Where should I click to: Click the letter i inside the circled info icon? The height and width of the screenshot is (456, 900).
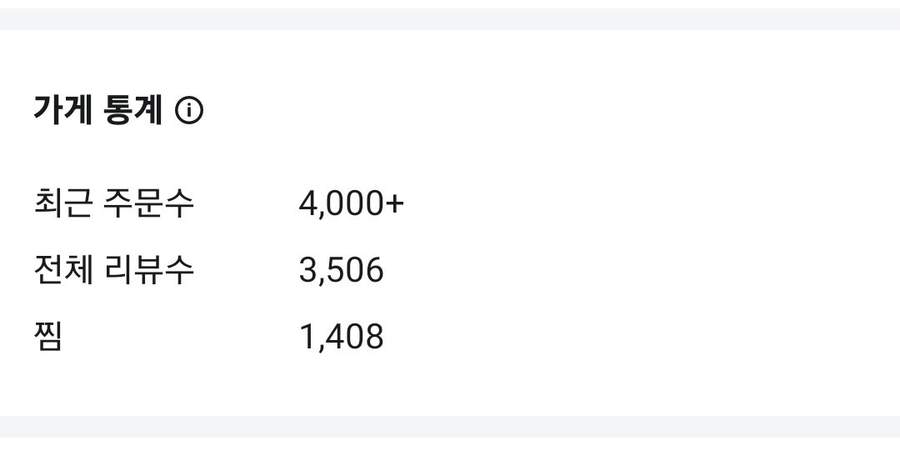coord(189,112)
